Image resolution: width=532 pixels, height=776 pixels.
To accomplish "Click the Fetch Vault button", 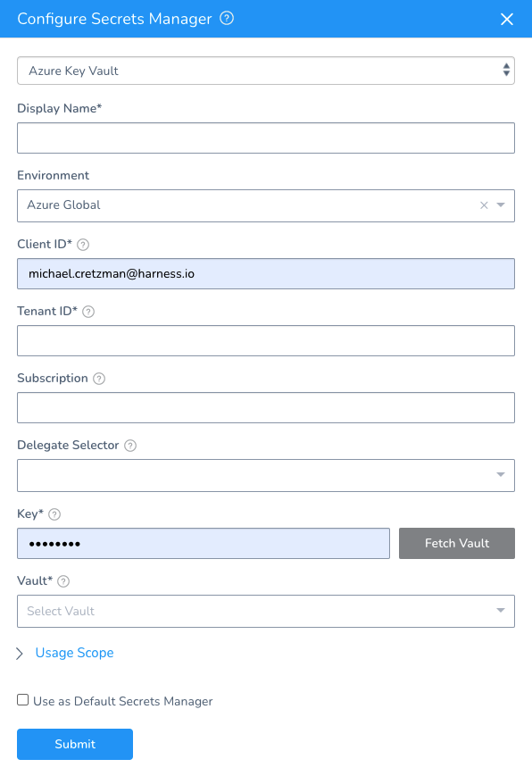I will click(457, 544).
